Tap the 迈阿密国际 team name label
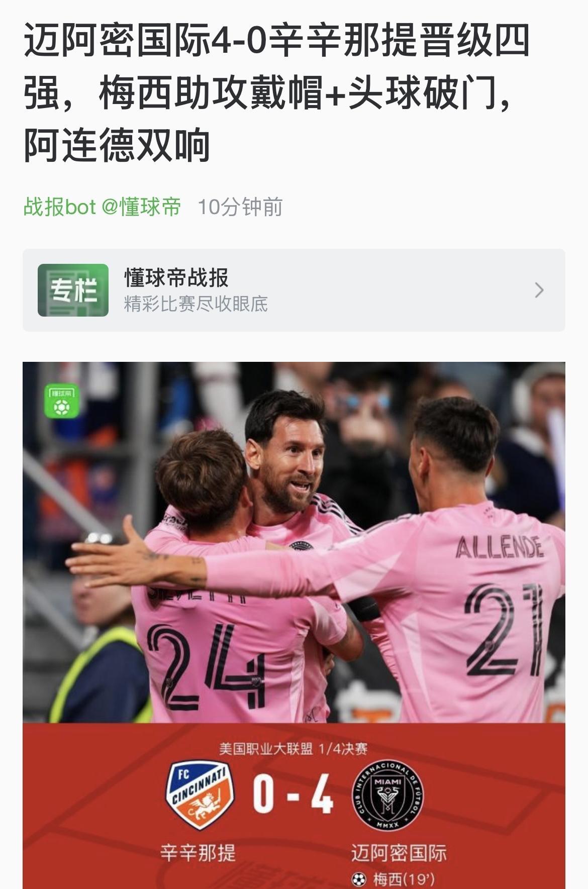Viewport: 588px width, 889px height. pos(399,853)
